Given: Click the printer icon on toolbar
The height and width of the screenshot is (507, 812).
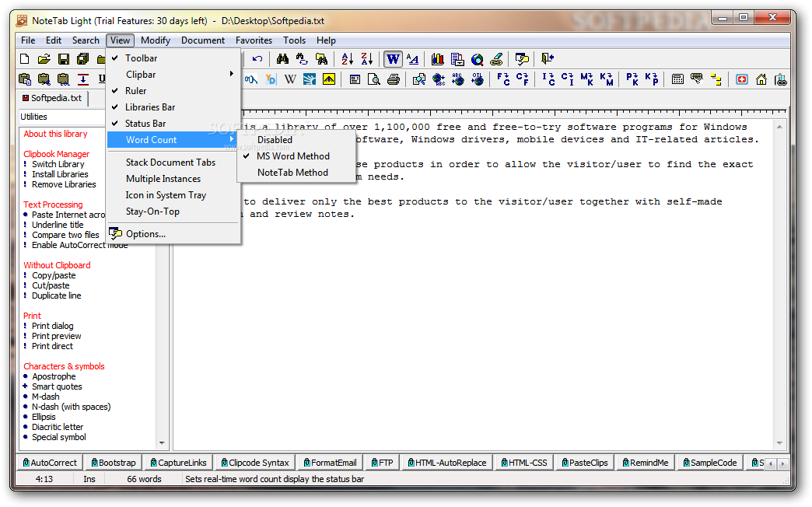Looking at the screenshot, I should (394, 79).
